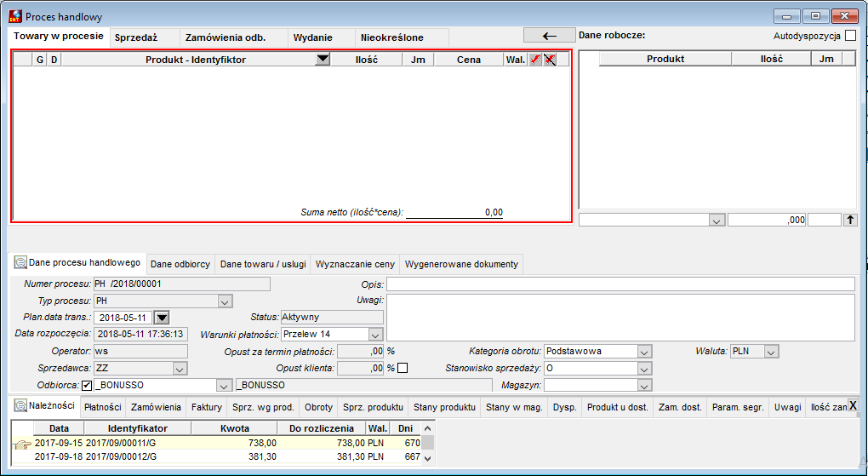Open the Zamówienia bottom tab
The width and height of the screenshot is (868, 476).
(x=156, y=407)
